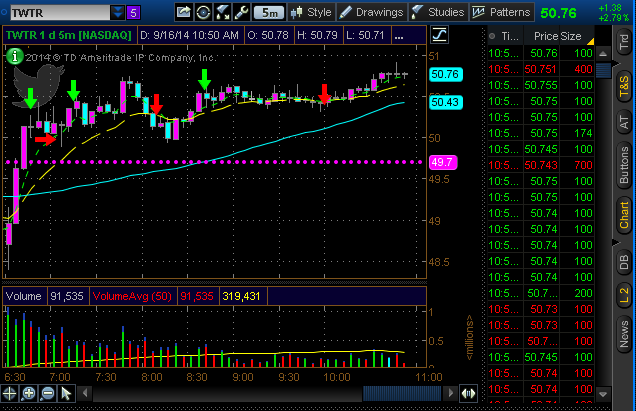
Task: Sort by the Ti... time column header
Action: point(510,36)
